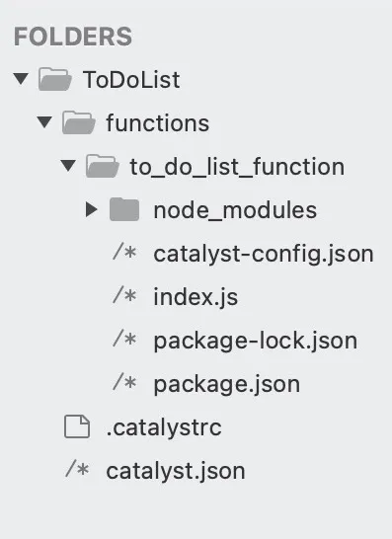
Task: Open package.json in the editor
Action: click(227, 384)
